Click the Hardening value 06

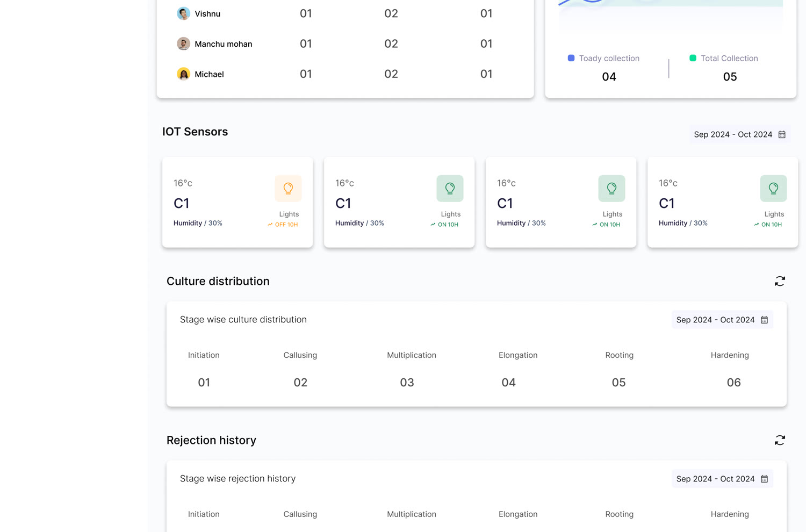pyautogui.click(x=733, y=383)
